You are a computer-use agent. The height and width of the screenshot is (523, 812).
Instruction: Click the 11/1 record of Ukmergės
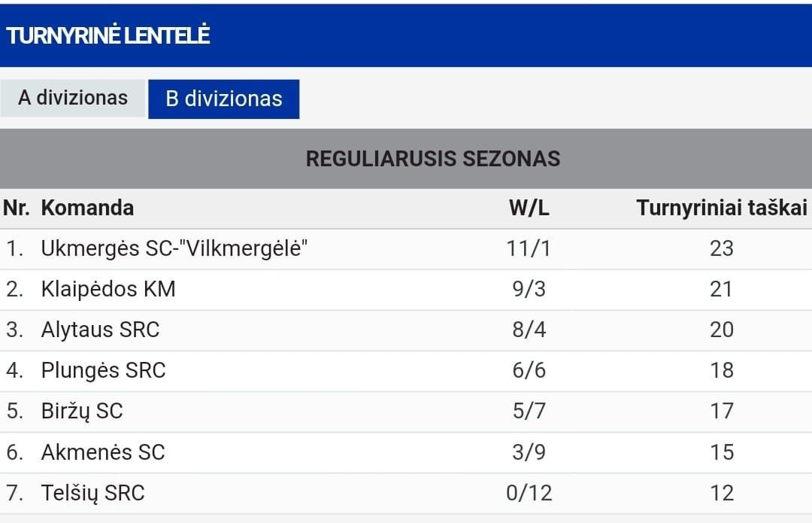coord(529,249)
